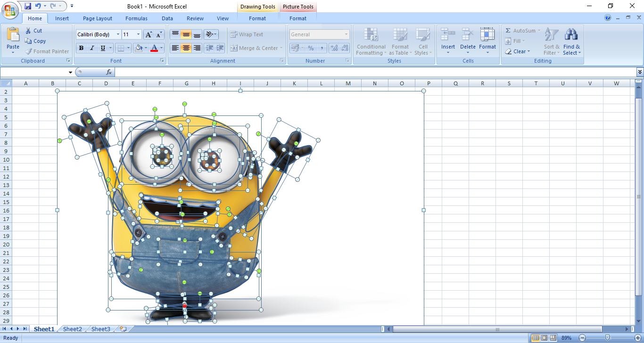Open Format as Table gallery
This screenshot has width=644, height=343.
click(400, 41)
